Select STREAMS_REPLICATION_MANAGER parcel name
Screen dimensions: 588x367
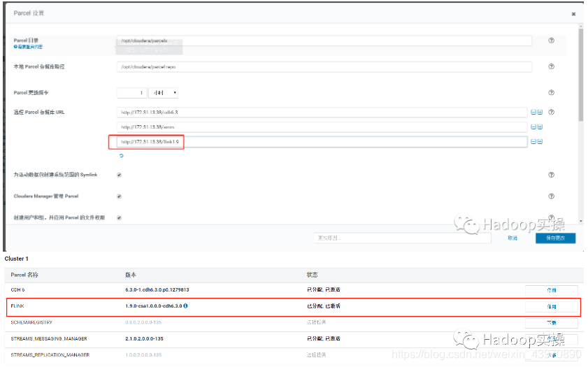pyautogui.click(x=50, y=354)
